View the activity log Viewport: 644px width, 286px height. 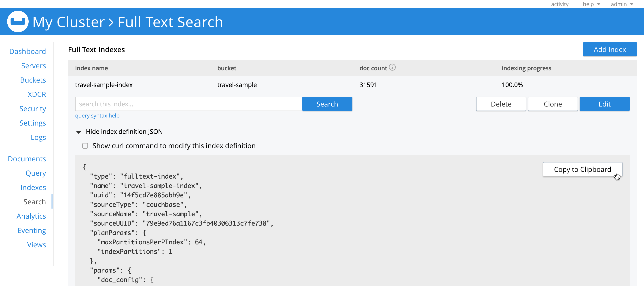coord(559,4)
